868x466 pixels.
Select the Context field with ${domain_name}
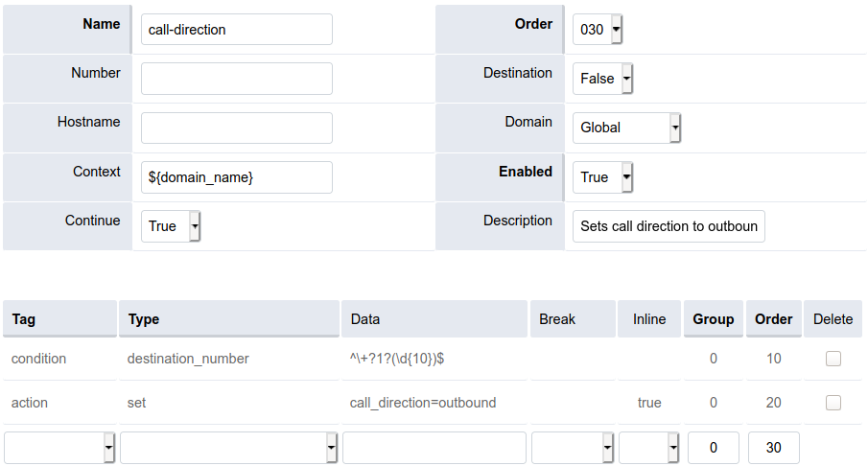click(236, 177)
